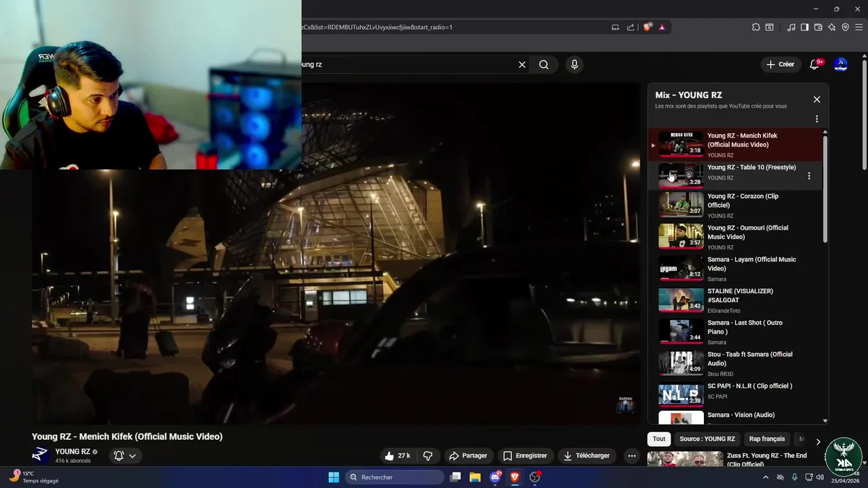
Task: Click the mix playlist scrollbar down arrow
Action: pos(825,421)
